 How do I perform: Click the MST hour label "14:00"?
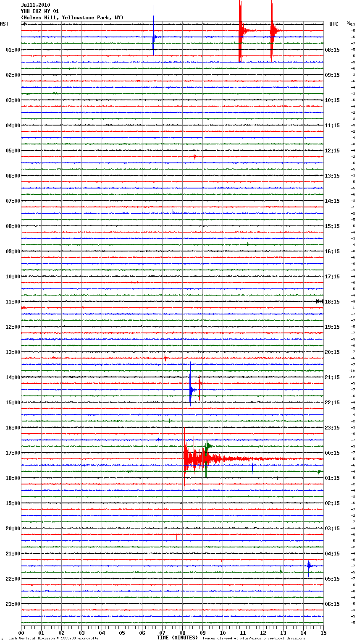(x=13, y=377)
